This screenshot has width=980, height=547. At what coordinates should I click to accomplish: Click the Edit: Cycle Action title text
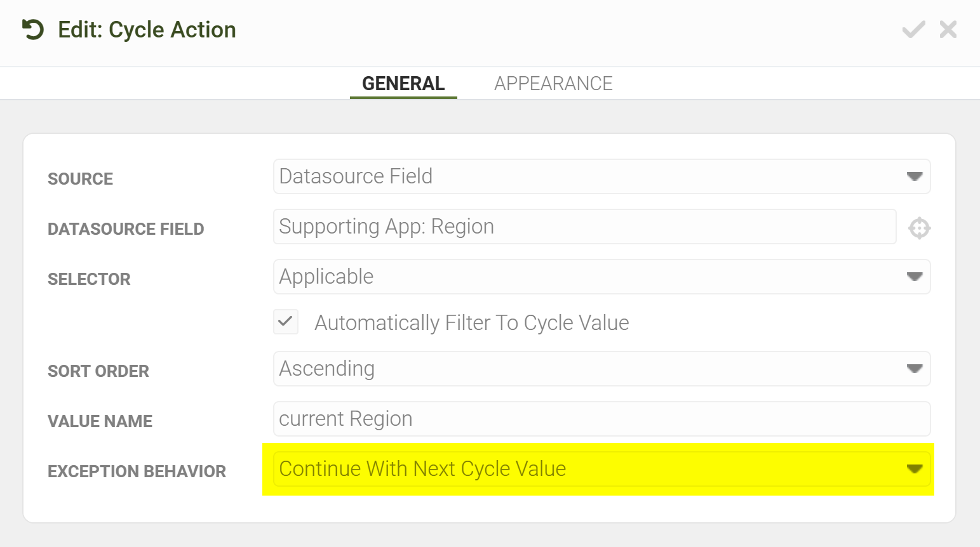(147, 30)
